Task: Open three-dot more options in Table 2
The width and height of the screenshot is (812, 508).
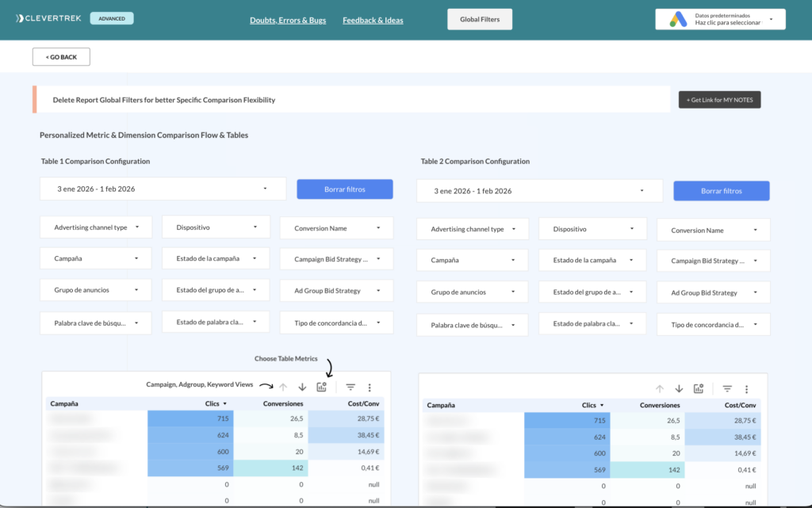Action: tap(746, 389)
